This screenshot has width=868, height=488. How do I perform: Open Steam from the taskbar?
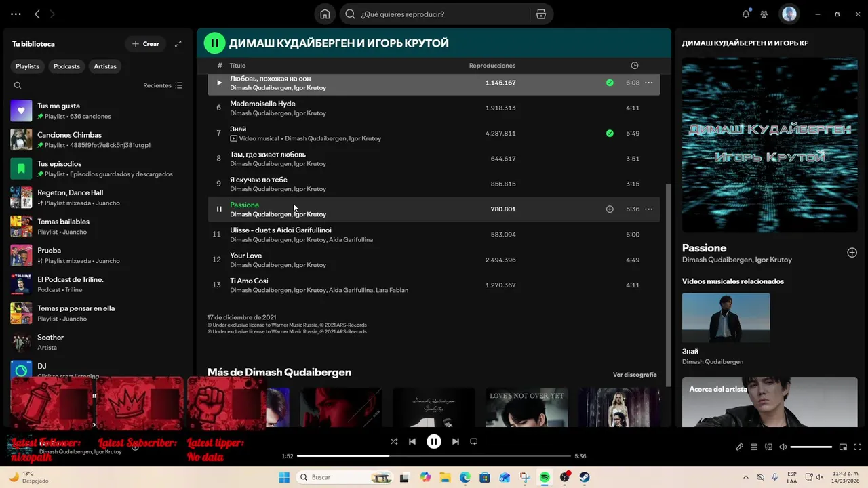585,477
